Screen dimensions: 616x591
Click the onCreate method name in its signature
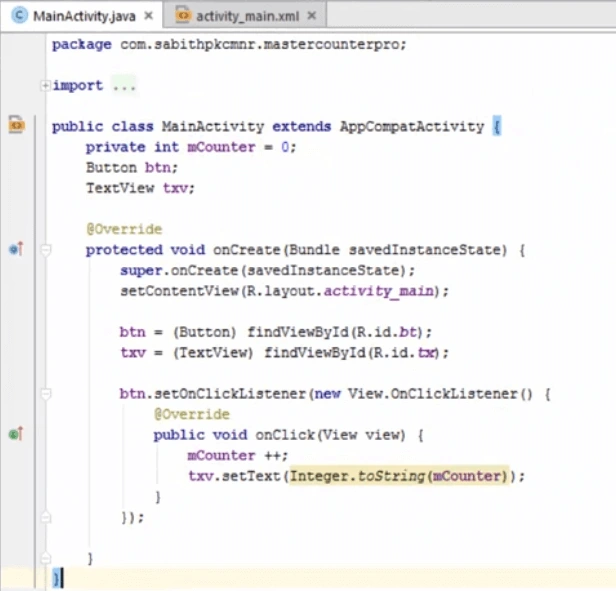pos(246,250)
